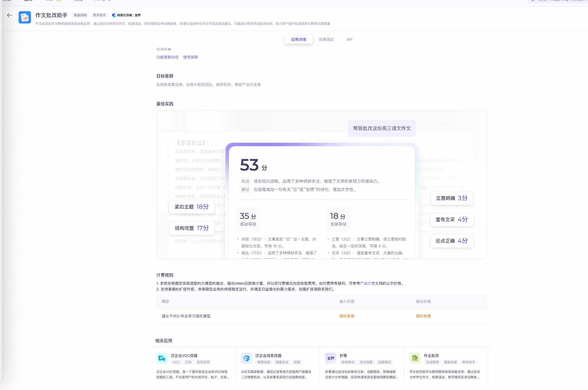
Task: Click the 智能阅卷 tag in header
Action: tap(80, 15)
